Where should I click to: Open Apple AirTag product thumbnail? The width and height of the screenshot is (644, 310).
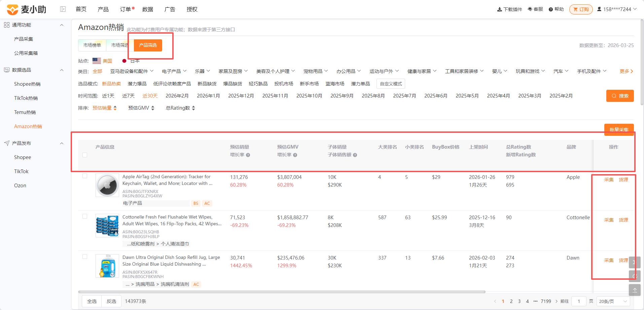point(107,185)
